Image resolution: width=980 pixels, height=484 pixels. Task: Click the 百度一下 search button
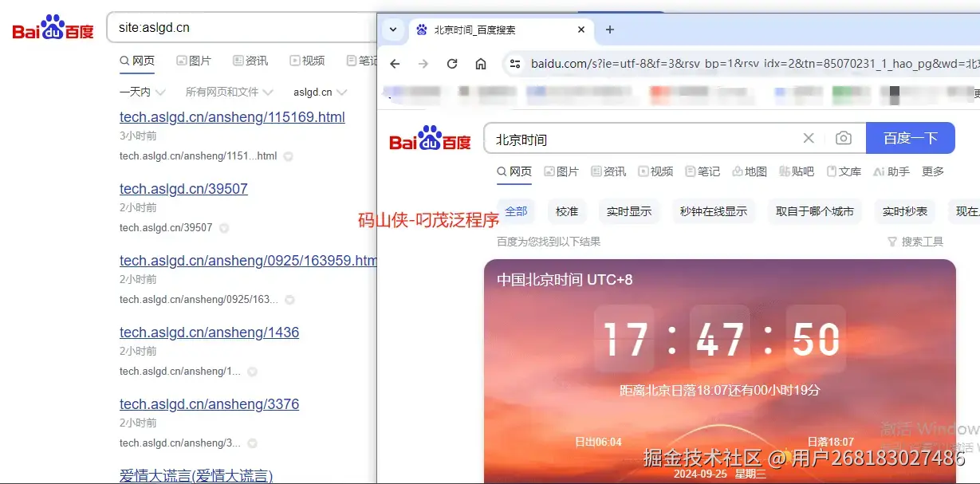[x=910, y=139]
